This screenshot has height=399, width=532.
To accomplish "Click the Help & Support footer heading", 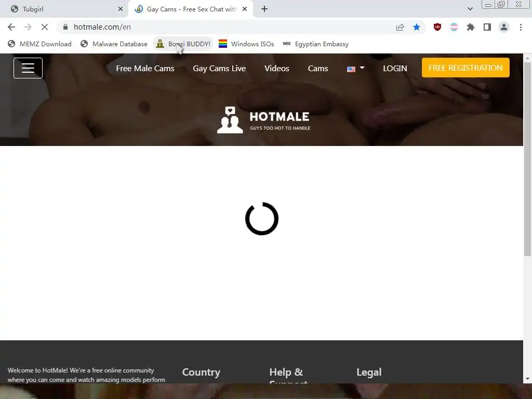I will [x=288, y=375].
